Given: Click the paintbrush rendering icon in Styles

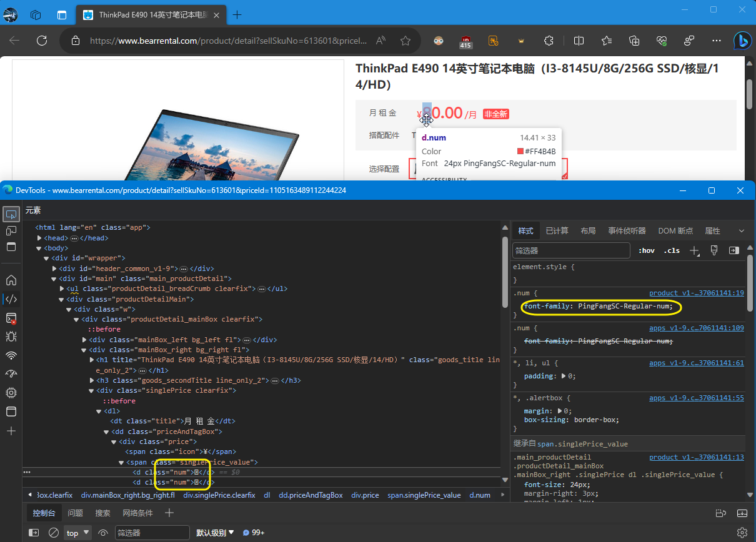Looking at the screenshot, I should pyautogui.click(x=714, y=250).
